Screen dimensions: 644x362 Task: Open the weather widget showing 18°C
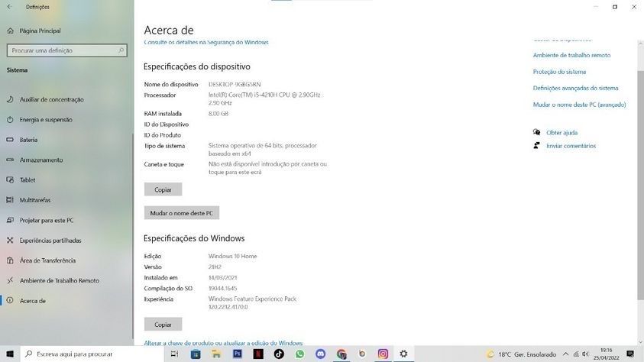coord(521,354)
